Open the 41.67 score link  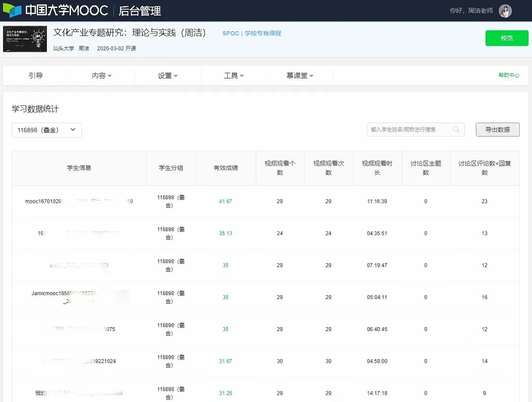226,201
